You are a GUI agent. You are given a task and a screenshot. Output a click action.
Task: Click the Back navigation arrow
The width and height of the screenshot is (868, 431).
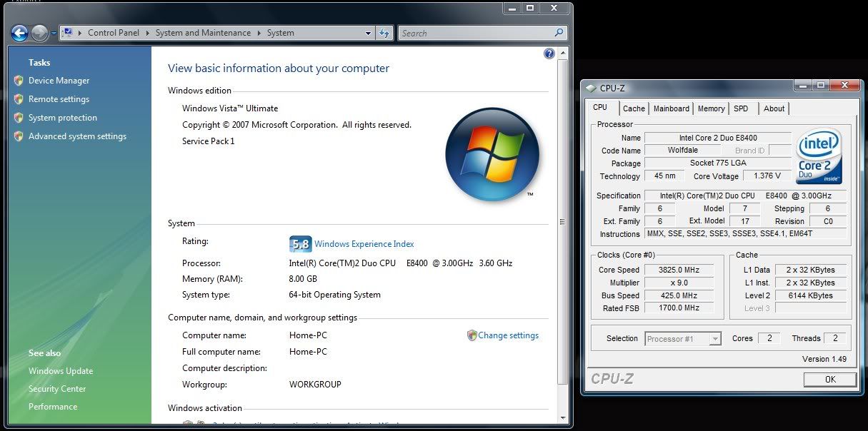tap(19, 33)
